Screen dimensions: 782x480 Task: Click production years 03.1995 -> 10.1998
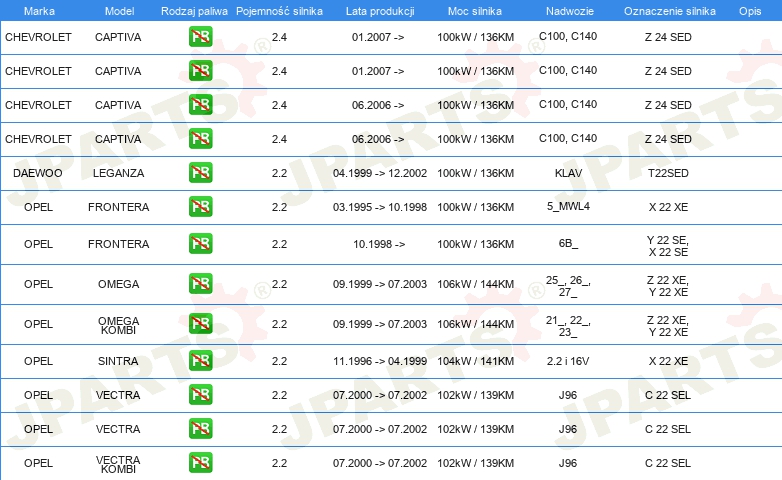[380, 207]
